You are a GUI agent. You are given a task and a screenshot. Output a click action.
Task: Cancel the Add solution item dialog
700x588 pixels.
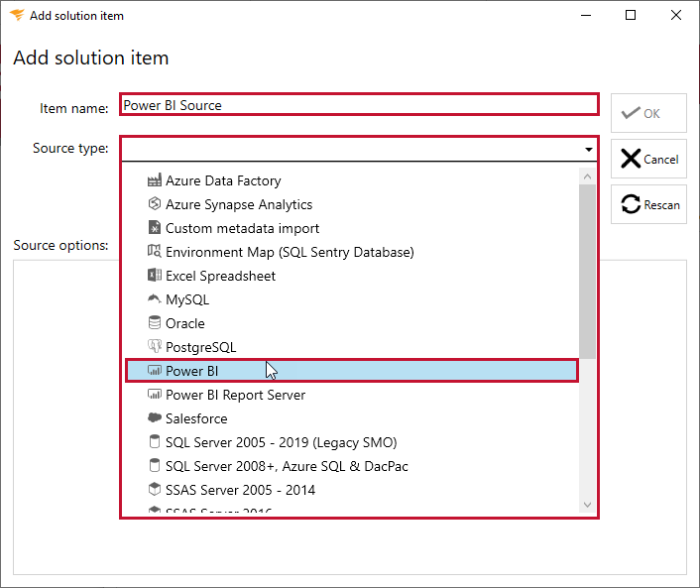point(648,159)
